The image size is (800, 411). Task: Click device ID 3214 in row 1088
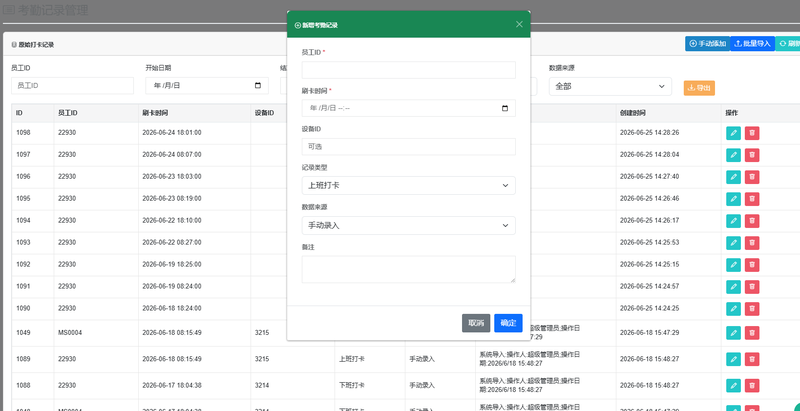click(x=262, y=386)
